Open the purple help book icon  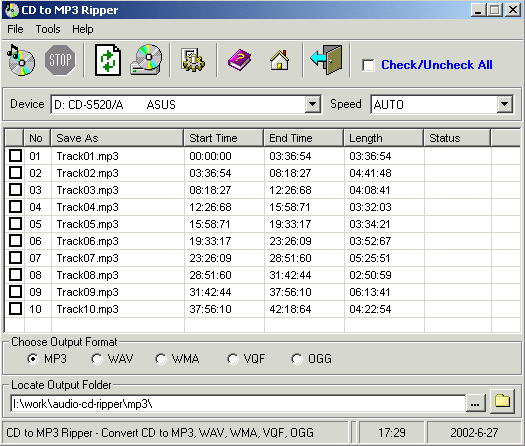click(239, 60)
